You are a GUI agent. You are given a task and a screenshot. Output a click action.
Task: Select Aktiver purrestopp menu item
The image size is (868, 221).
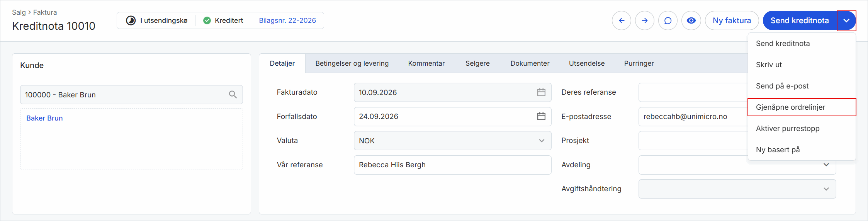(x=802, y=129)
